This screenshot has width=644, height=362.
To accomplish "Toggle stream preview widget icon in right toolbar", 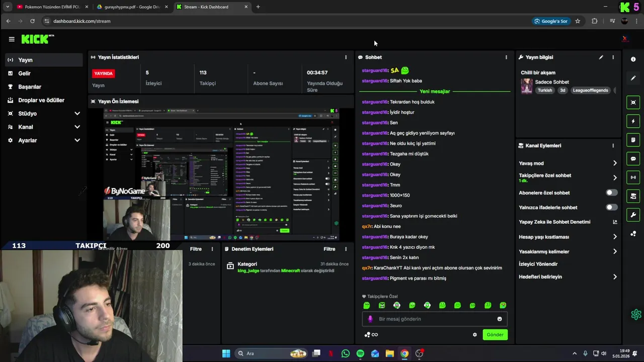I will 633,103.
